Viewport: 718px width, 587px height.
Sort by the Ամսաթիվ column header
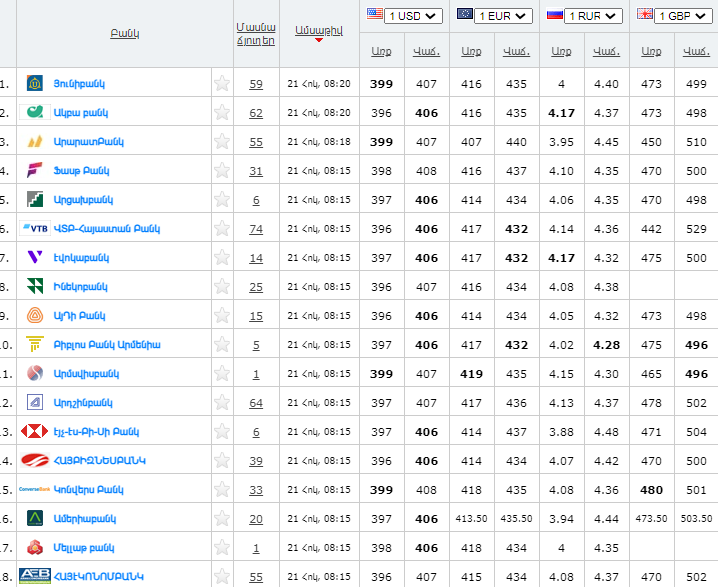pos(319,31)
